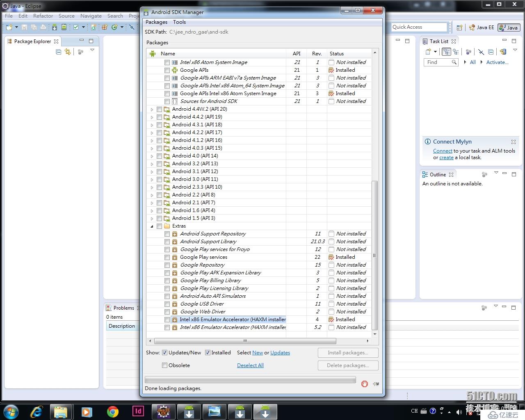The width and height of the screenshot is (525, 420).
Task: Expand the Android 2.3.3 (API 10) node
Action: pos(152,187)
